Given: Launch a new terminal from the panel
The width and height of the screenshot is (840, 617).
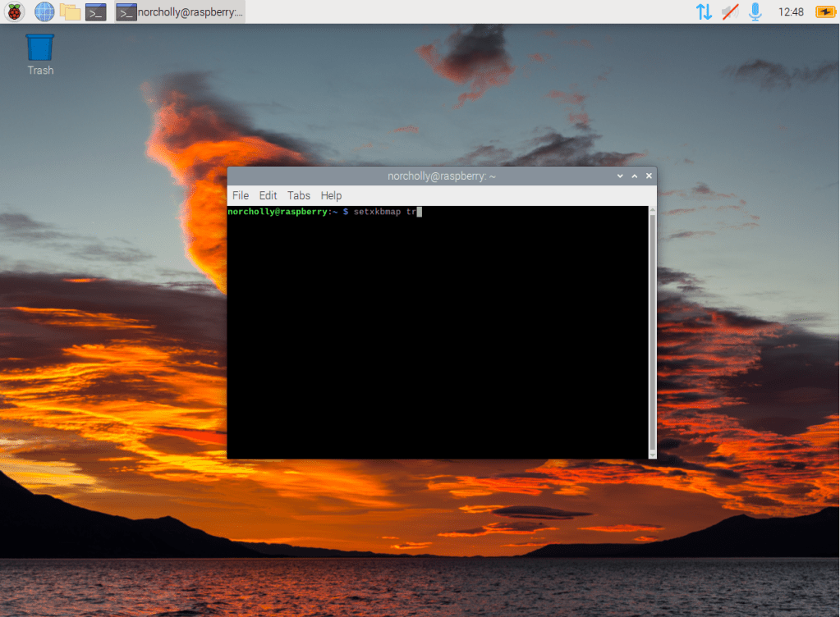Looking at the screenshot, I should tap(96, 11).
